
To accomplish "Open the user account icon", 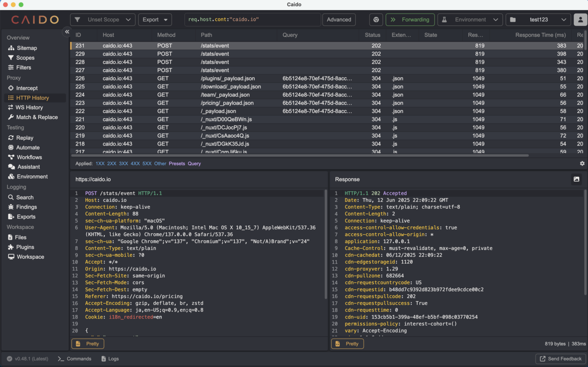I will pyautogui.click(x=580, y=20).
